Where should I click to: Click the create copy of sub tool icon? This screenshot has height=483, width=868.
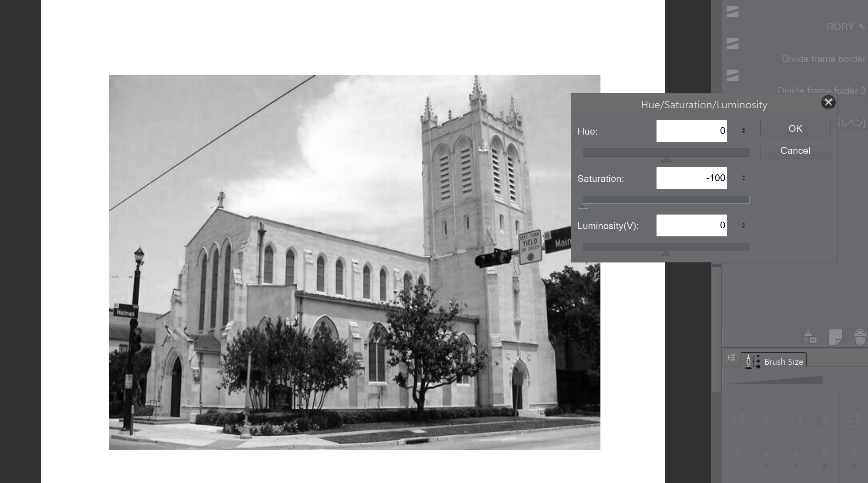(x=835, y=337)
